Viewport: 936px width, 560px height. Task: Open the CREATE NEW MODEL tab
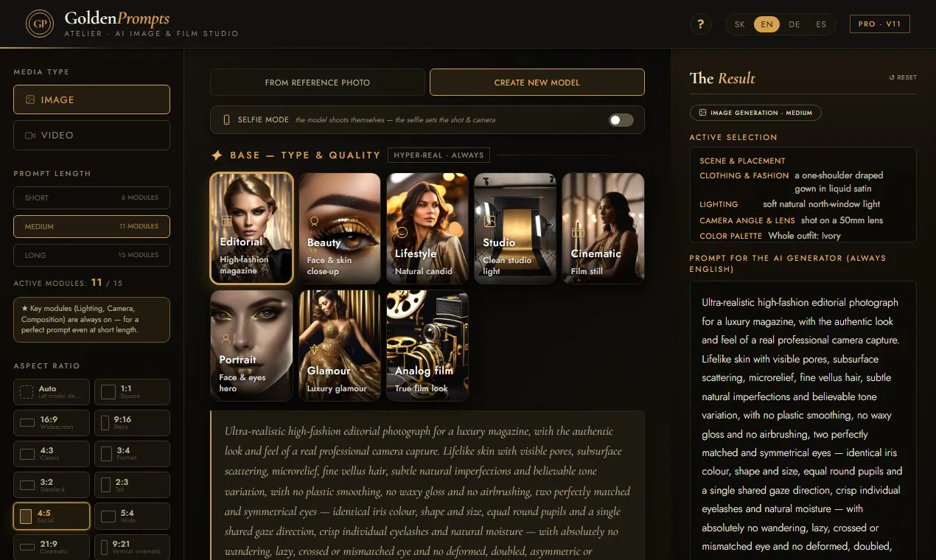[537, 83]
